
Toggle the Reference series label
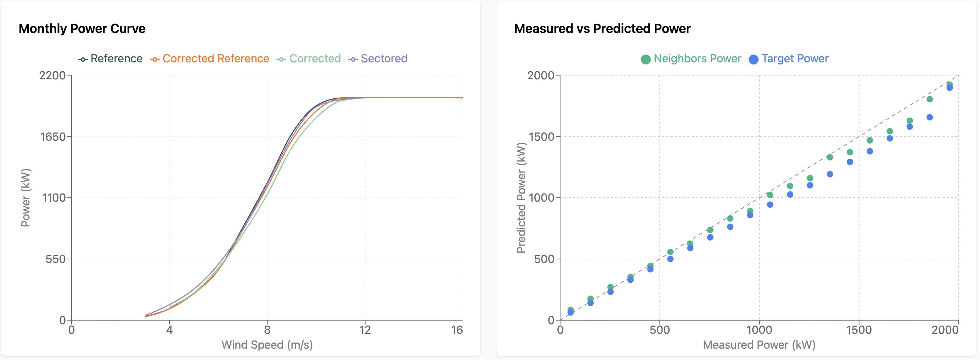click(117, 58)
